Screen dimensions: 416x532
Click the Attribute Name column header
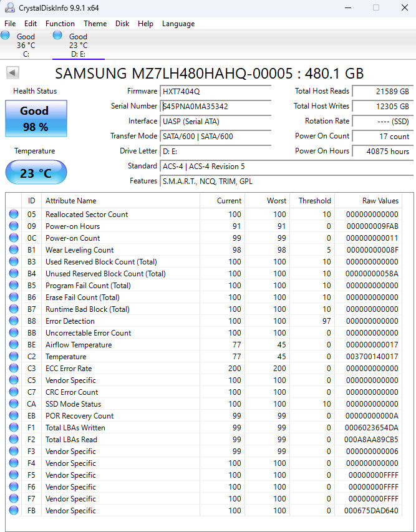coord(121,201)
